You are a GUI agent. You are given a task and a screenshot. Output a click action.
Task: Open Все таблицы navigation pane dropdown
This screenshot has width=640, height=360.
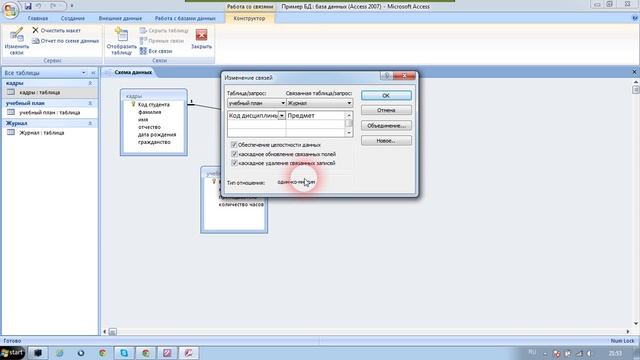(84, 73)
